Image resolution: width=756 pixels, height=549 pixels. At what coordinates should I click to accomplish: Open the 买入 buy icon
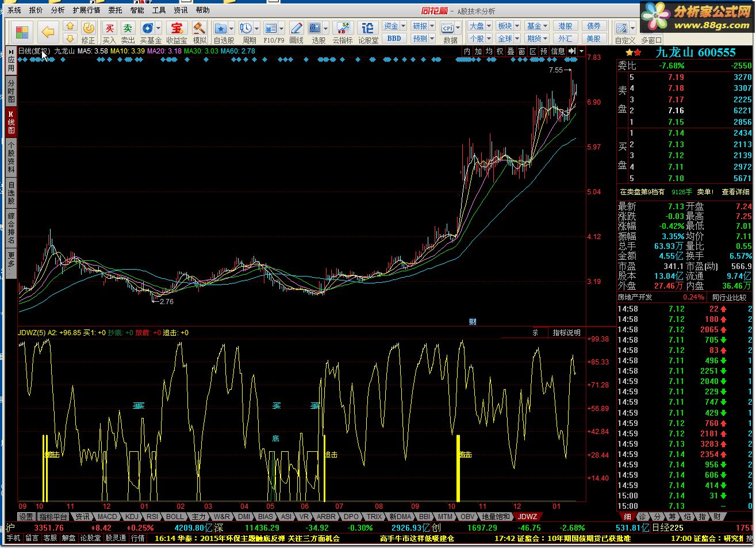109,28
